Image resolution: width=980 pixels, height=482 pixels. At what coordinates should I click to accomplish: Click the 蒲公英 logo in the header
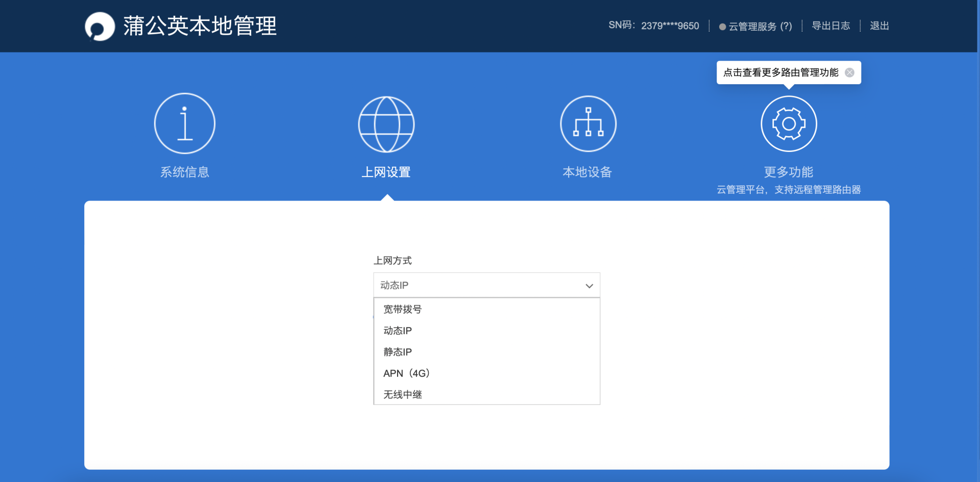(100, 26)
